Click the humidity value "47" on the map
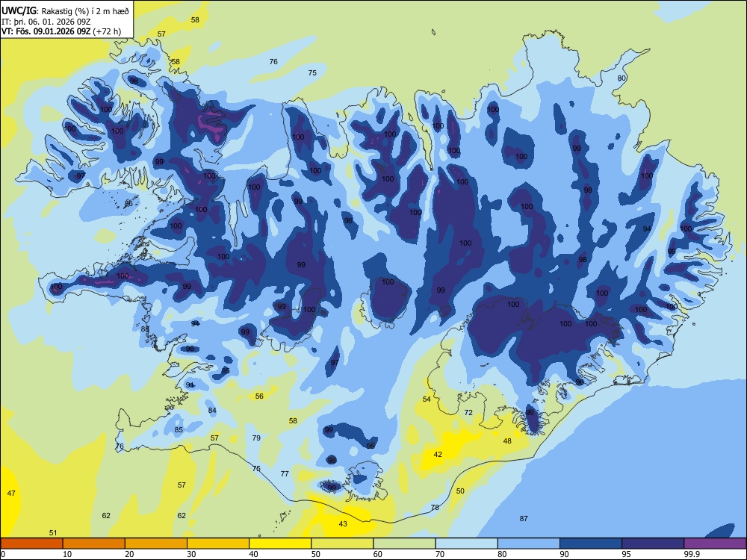The height and width of the screenshot is (560, 747). point(11,493)
